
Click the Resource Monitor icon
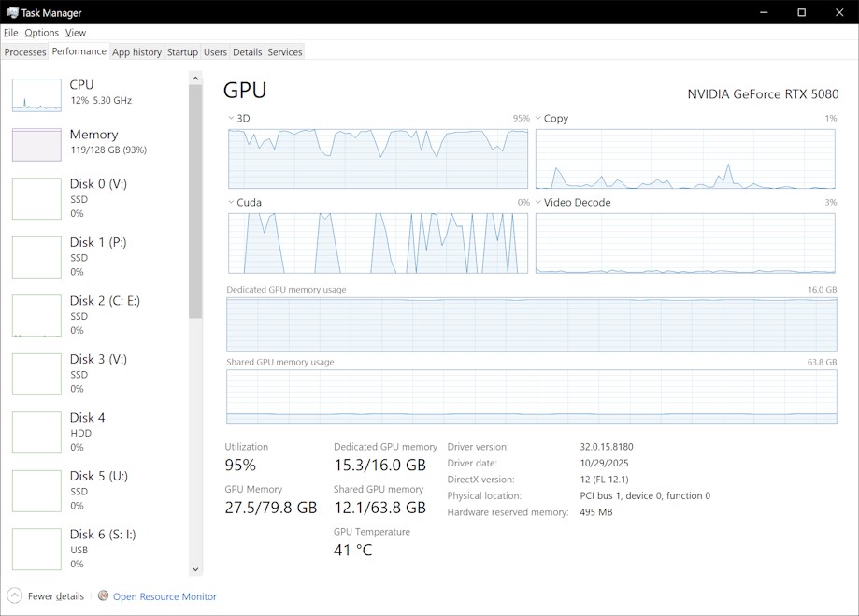pyautogui.click(x=103, y=595)
